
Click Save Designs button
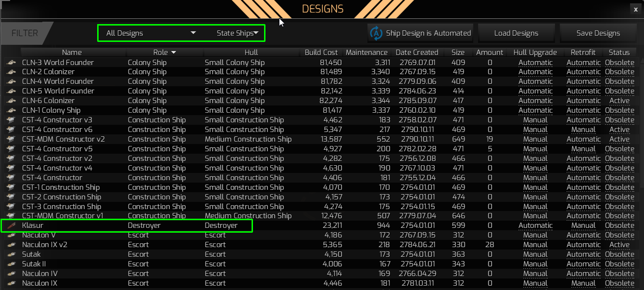(x=598, y=33)
